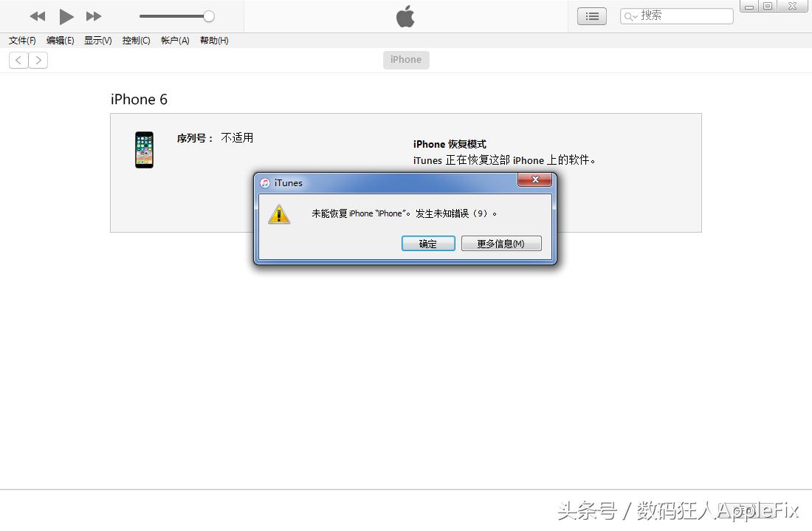Click the iPhone device thumbnail image

tap(144, 149)
